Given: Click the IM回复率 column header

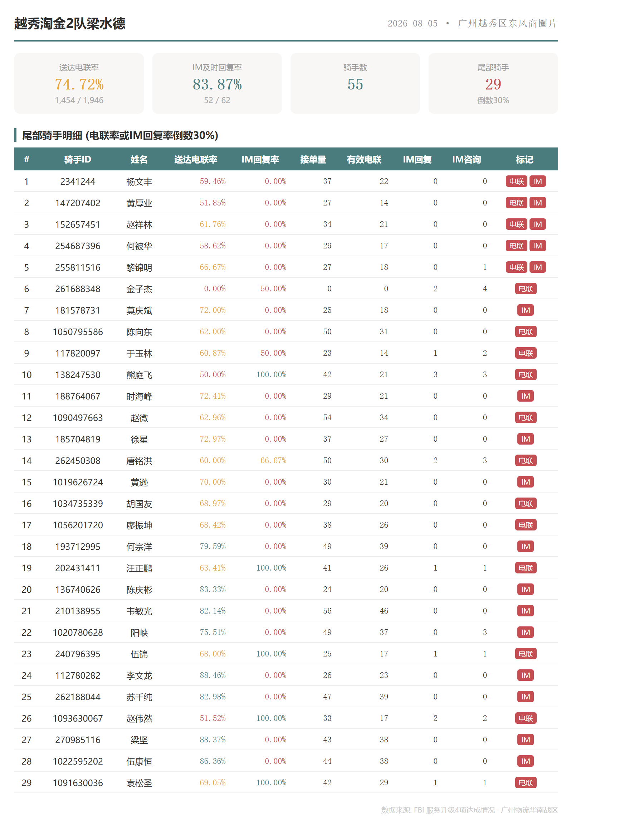Looking at the screenshot, I should (260, 159).
